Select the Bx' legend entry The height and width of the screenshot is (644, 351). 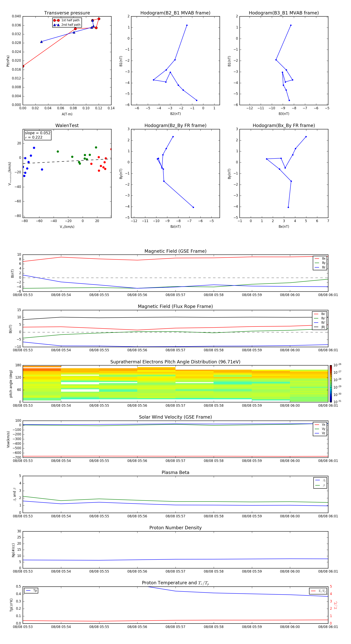[320, 314]
